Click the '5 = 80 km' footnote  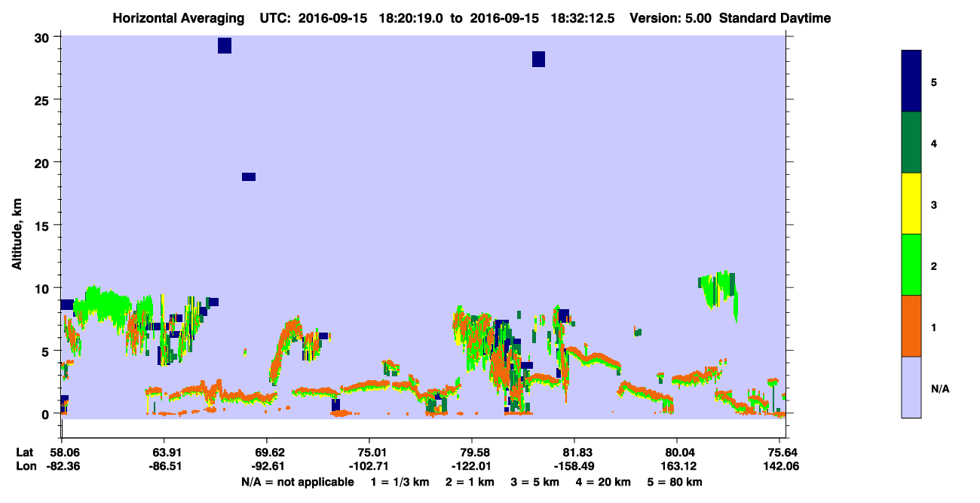click(675, 482)
